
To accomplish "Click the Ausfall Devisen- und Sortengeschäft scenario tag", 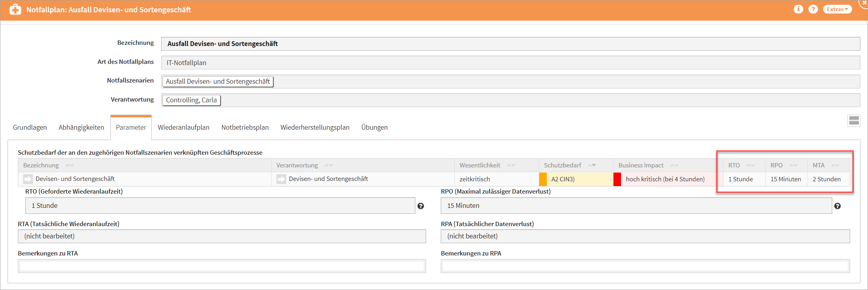I will [x=218, y=81].
